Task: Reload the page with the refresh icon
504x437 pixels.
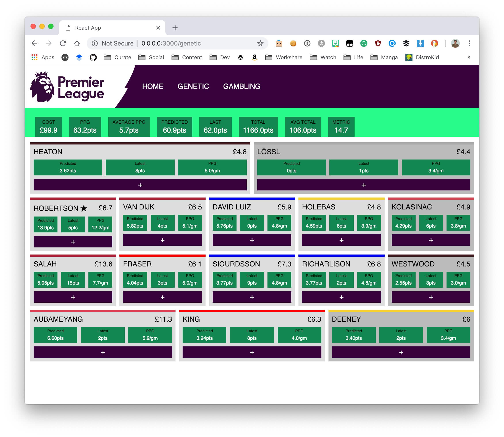Action: [63, 43]
